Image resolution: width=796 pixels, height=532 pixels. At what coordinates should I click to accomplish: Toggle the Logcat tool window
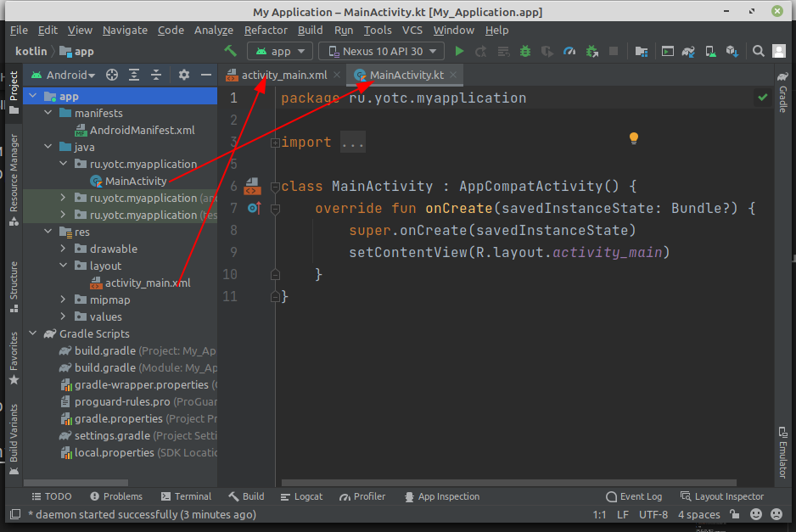[301, 496]
